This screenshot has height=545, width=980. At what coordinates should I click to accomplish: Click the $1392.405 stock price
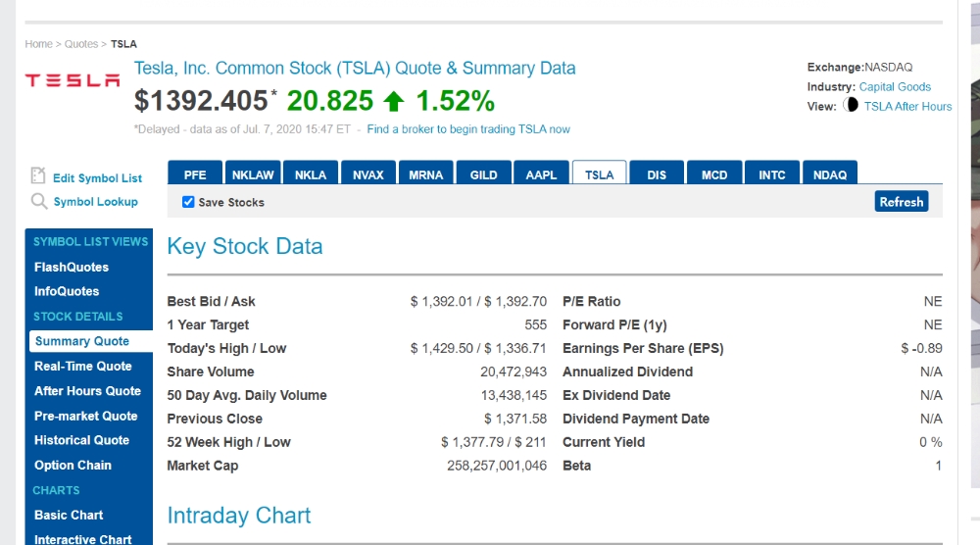201,101
